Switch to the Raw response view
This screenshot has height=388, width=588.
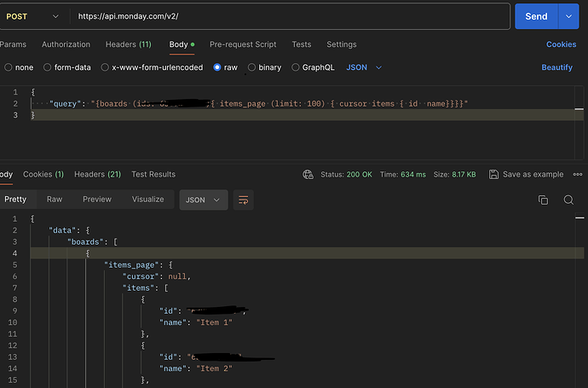(55, 200)
